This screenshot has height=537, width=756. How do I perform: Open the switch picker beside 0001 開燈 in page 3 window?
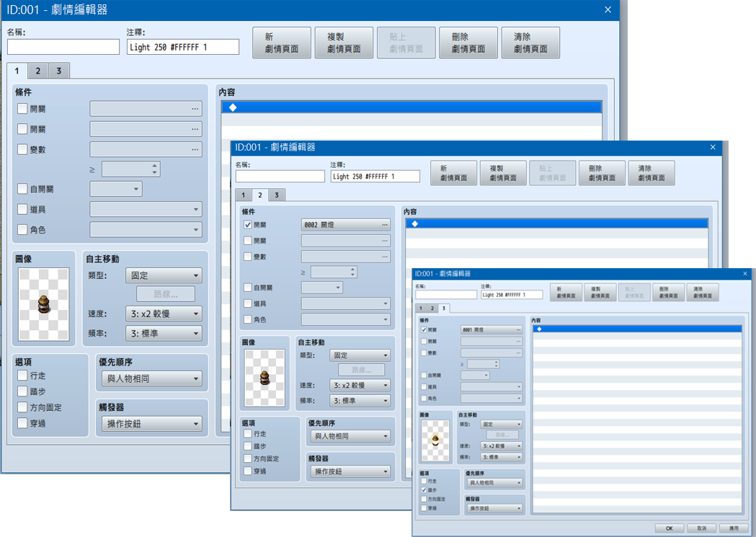(x=518, y=329)
